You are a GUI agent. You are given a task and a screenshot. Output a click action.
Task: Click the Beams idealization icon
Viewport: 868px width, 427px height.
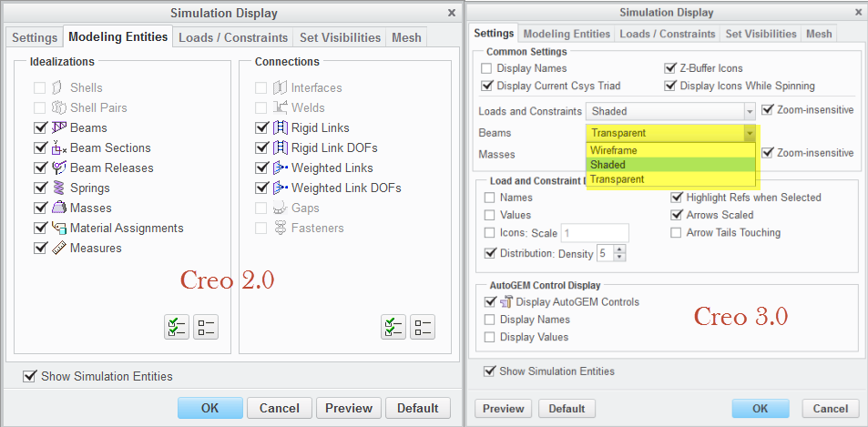[x=58, y=127]
